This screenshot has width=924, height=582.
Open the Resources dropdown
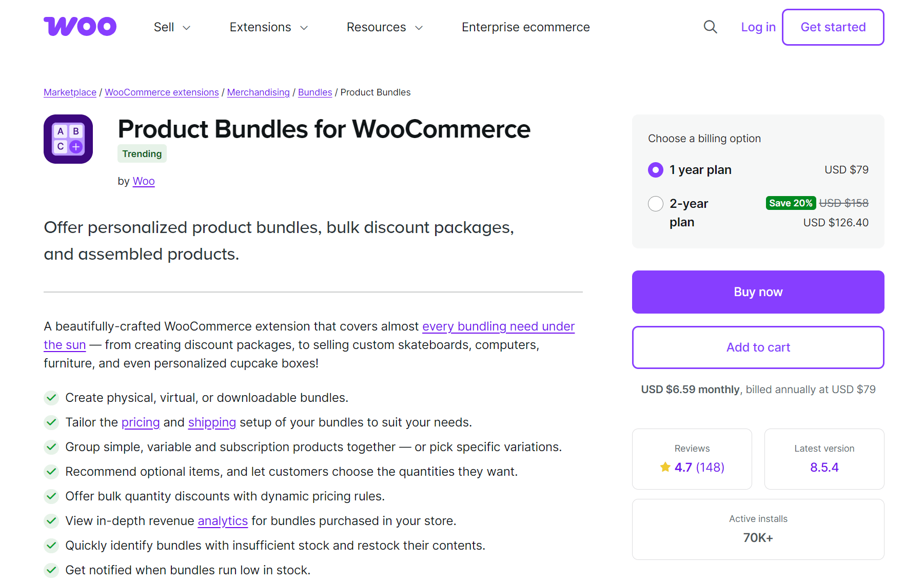384,27
